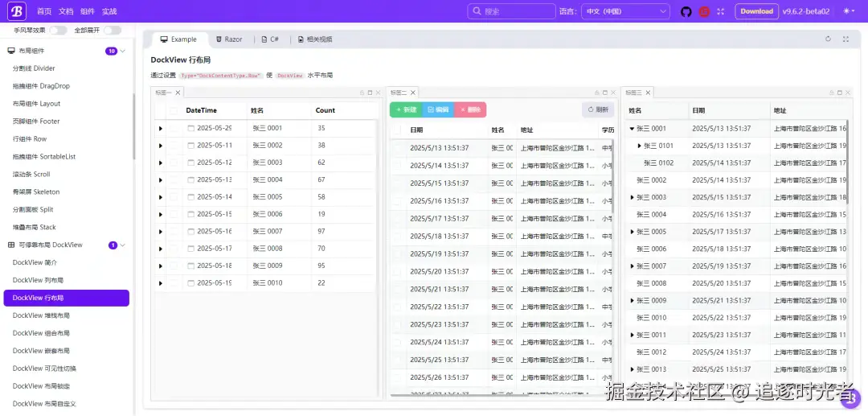Check the row checkbox for 张三 0001
This screenshot has height=416, width=868.
[174, 128]
